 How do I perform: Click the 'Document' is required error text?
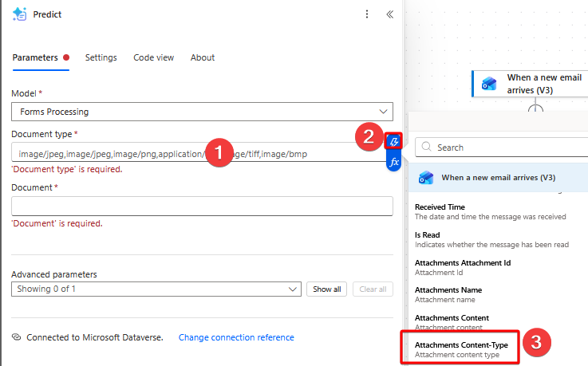57,223
